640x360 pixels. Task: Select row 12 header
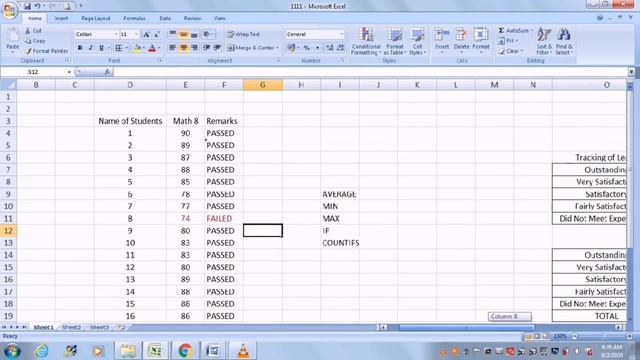8,231
